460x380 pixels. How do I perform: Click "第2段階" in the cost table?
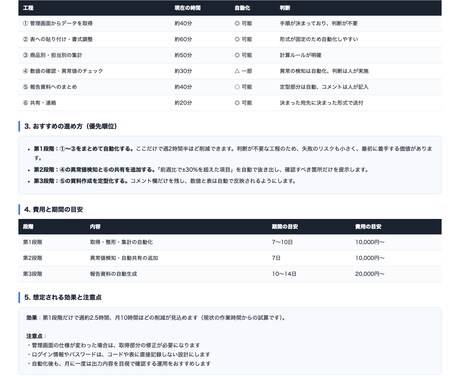coord(32,258)
